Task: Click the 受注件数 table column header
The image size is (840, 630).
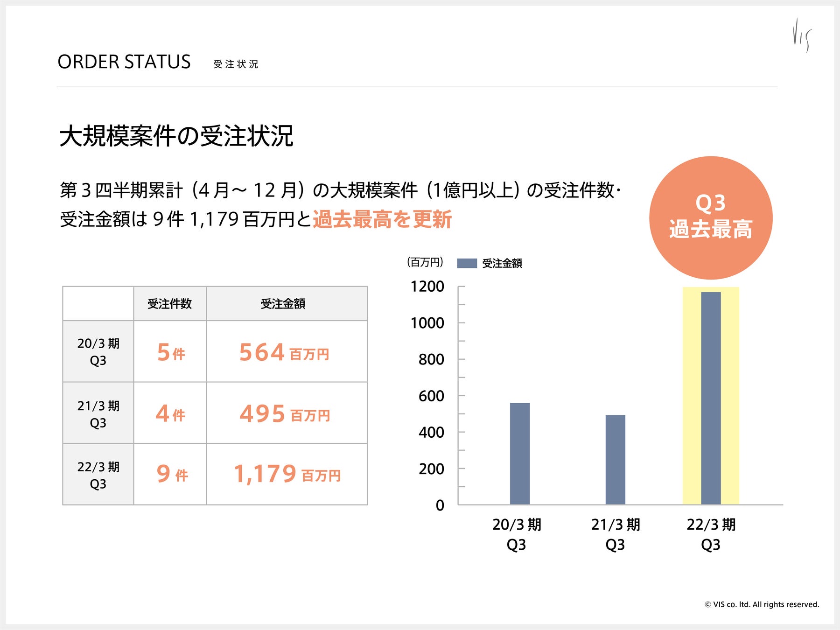Action: tap(170, 304)
